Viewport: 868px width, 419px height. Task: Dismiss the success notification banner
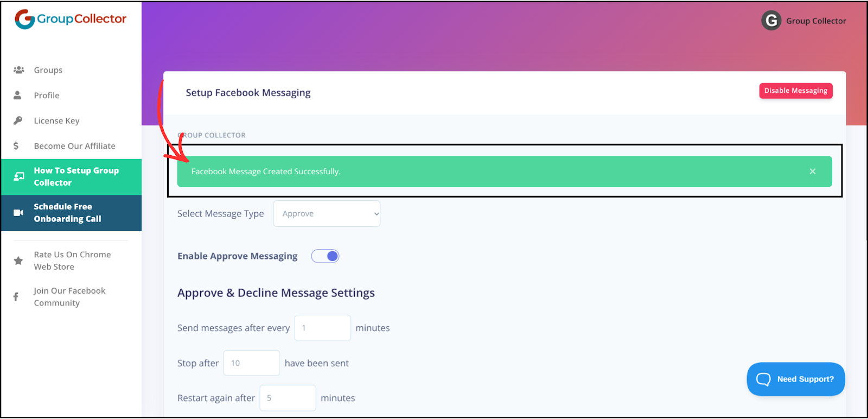813,172
